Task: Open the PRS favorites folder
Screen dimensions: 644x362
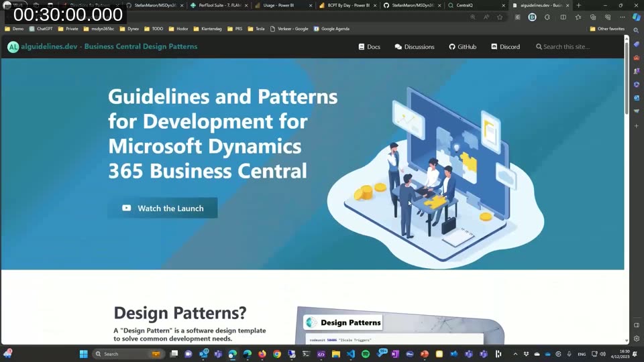Action: tap(235, 29)
